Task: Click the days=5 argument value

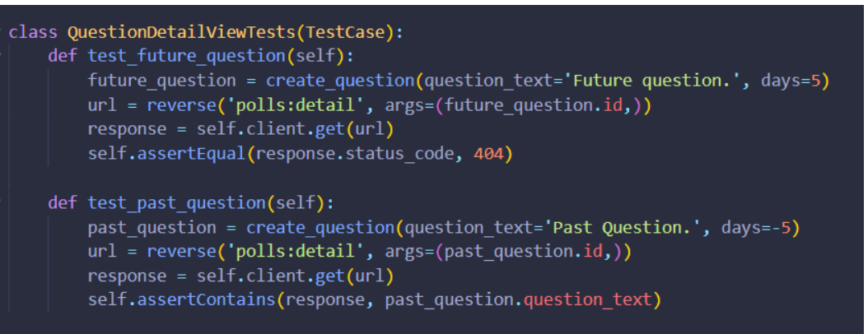Action: [x=814, y=81]
